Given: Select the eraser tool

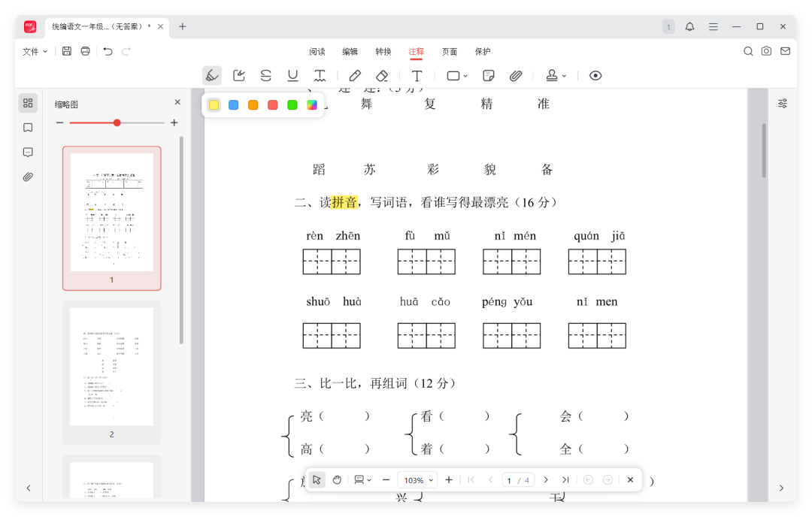Looking at the screenshot, I should point(382,76).
